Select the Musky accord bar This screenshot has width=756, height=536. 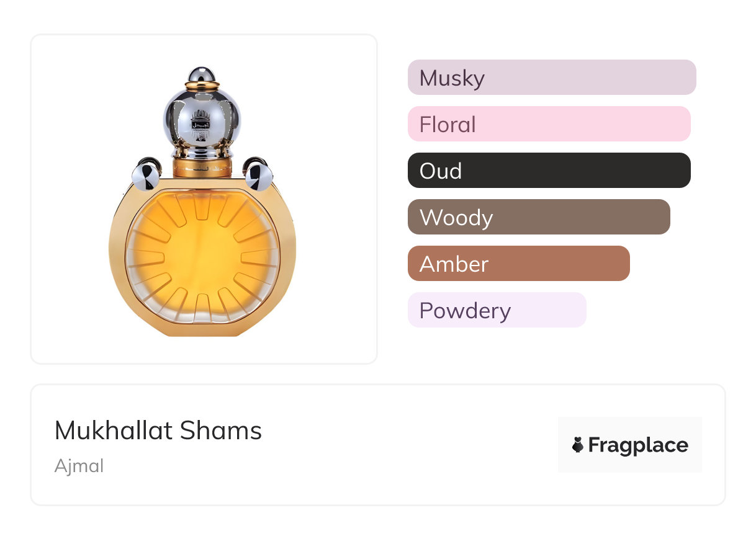click(x=551, y=78)
